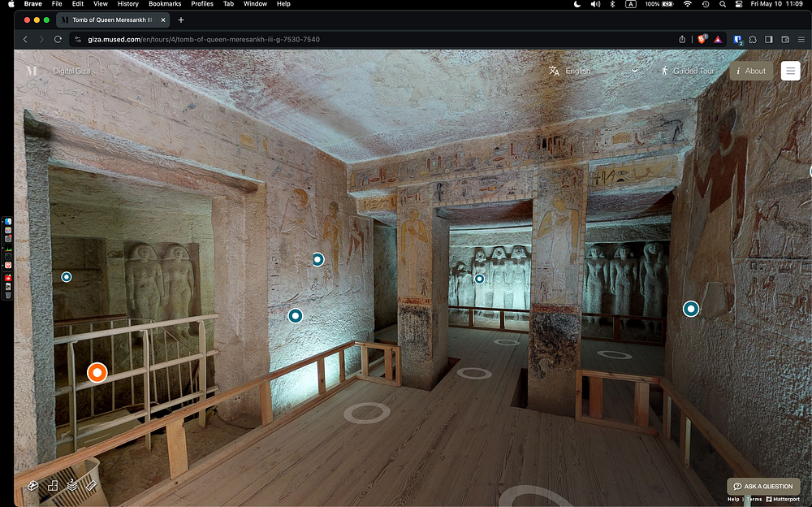Toggle the Brave sidebar panel
Screen dimensions: 812x507
pos(769,39)
